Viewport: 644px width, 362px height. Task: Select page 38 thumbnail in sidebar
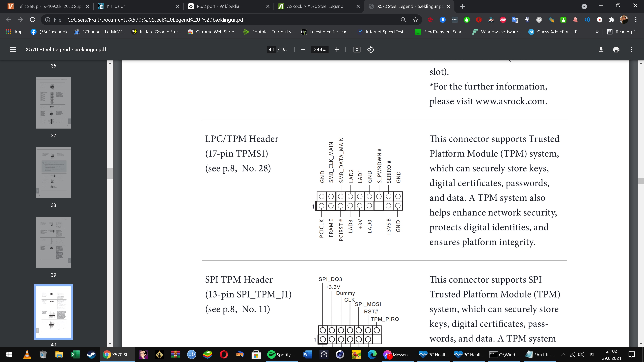pyautogui.click(x=53, y=172)
